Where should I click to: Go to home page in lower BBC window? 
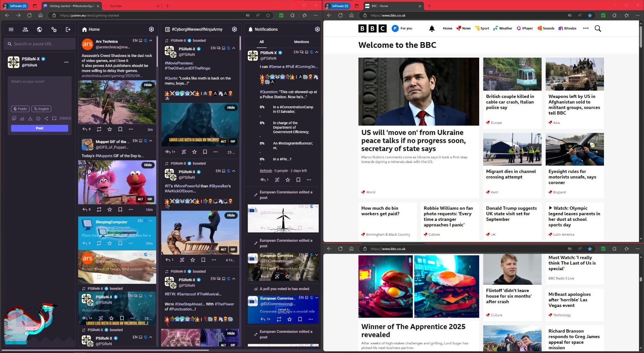[351, 249]
